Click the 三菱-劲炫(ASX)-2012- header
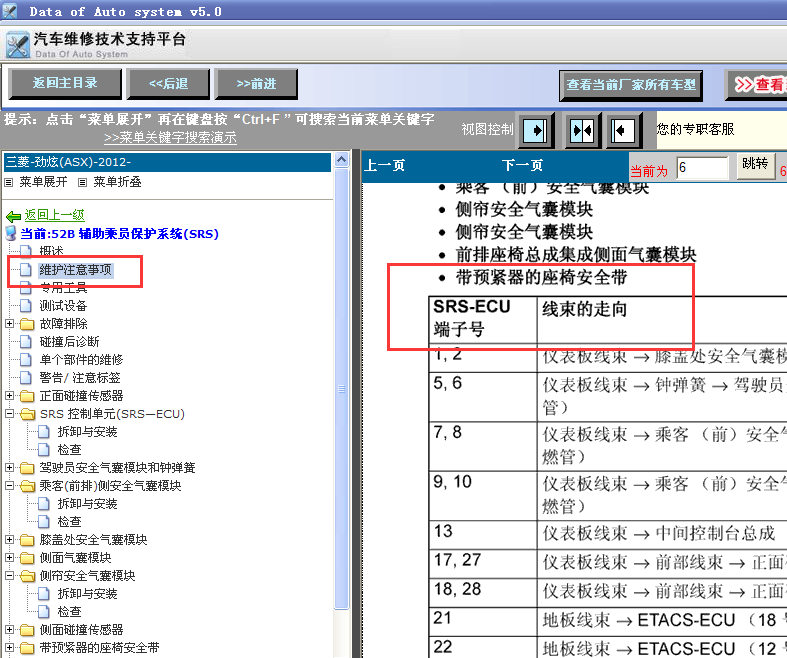The image size is (787, 658). coord(168,162)
